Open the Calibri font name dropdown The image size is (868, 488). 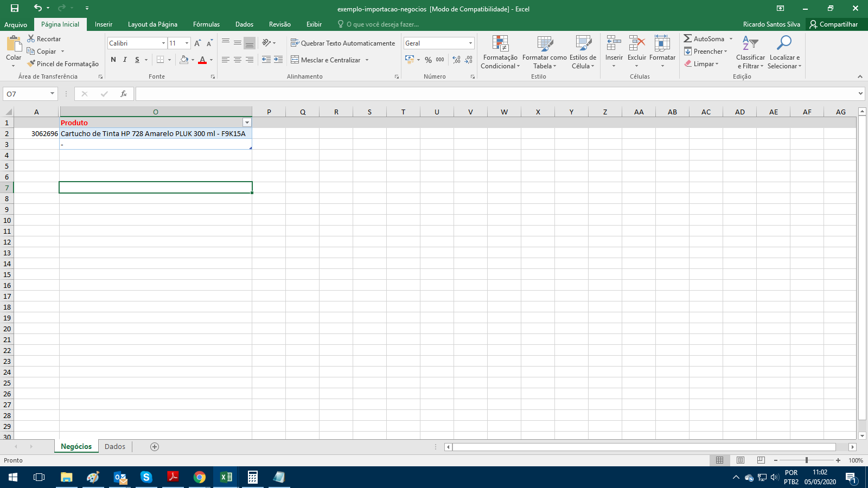pyautogui.click(x=163, y=43)
